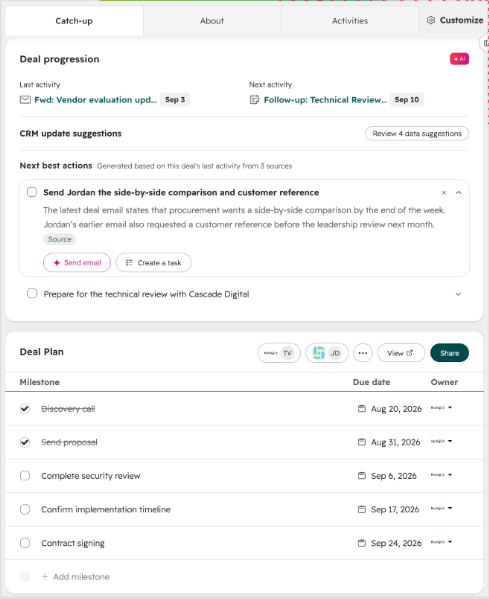
Task: Open the Catch-up tab
Action: 74,21
